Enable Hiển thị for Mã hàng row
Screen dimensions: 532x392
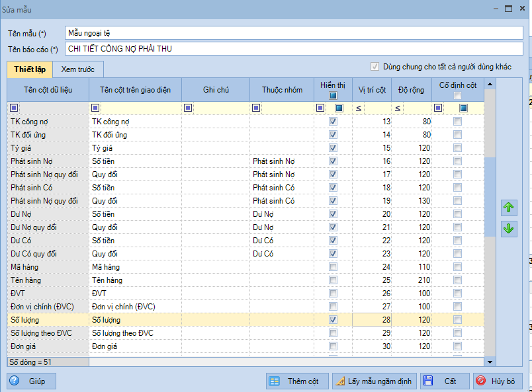[x=333, y=267]
